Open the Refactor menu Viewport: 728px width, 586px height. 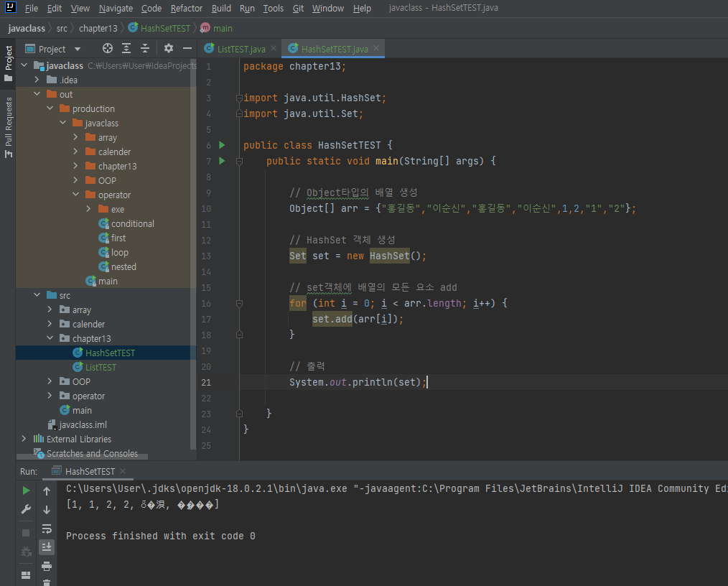coord(186,9)
